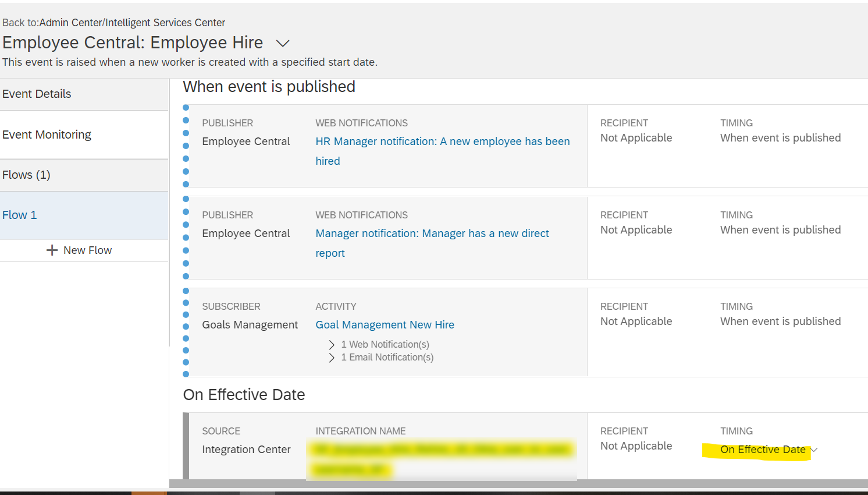The width and height of the screenshot is (868, 495).
Task: Click 'When event is published' timing in HR Manager row
Action: pyautogui.click(x=780, y=138)
